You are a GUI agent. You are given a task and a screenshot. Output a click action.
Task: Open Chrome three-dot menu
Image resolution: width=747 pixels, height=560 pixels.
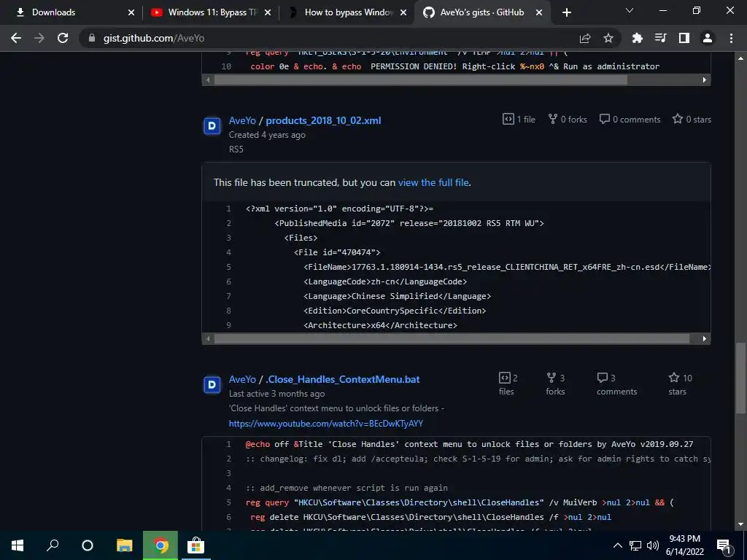click(x=731, y=38)
